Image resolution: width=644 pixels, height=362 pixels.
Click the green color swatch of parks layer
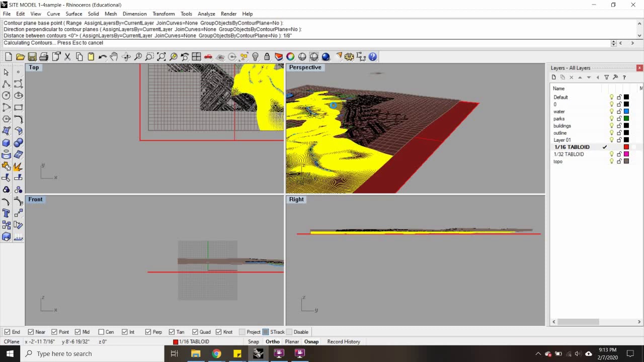pos(626,119)
